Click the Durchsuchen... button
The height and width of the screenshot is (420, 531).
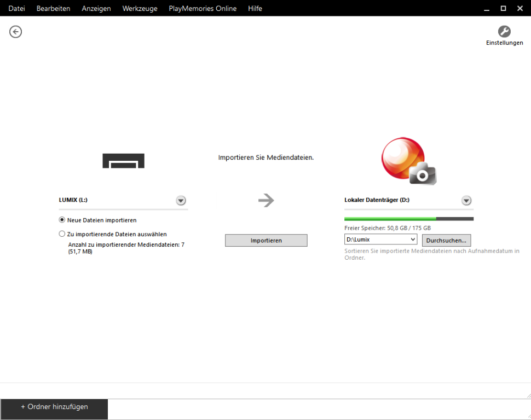pos(446,240)
